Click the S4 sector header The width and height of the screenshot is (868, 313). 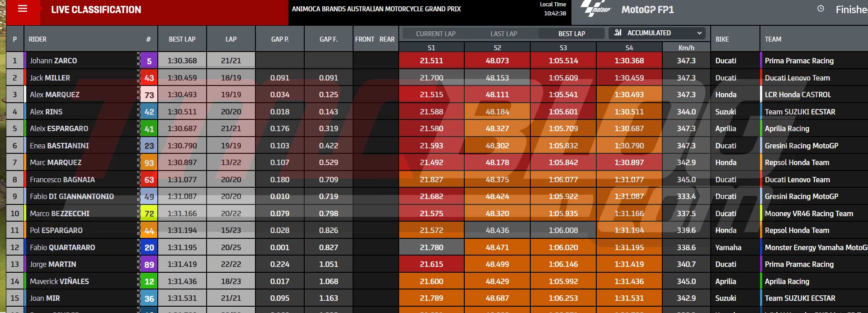(629, 47)
